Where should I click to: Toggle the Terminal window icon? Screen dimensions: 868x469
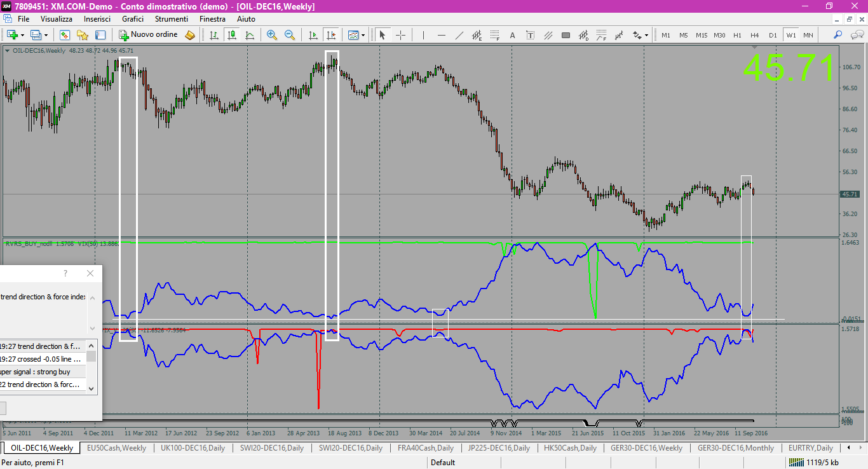pos(100,35)
